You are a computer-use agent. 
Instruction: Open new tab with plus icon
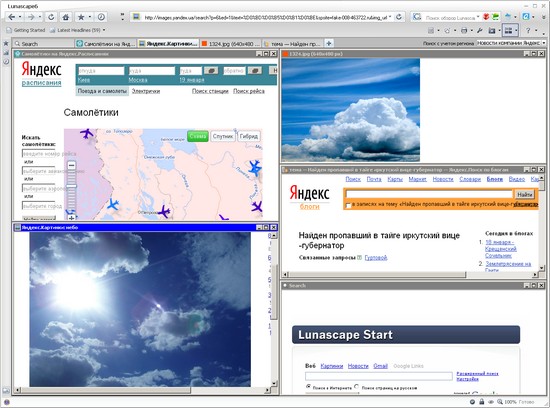pos(329,44)
